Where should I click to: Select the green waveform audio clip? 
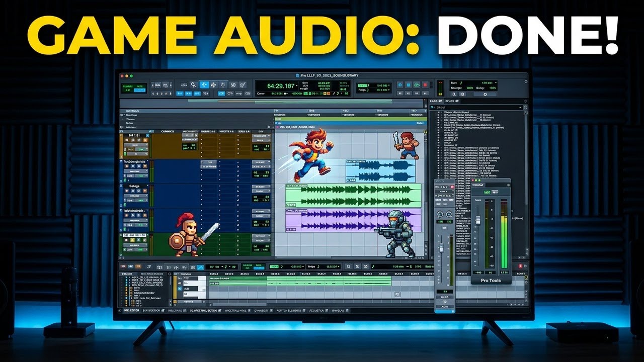[353, 195]
